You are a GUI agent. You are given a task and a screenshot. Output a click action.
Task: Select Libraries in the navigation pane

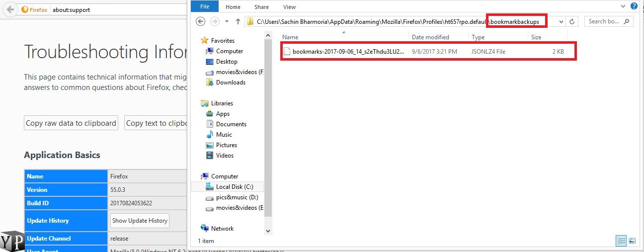point(222,103)
